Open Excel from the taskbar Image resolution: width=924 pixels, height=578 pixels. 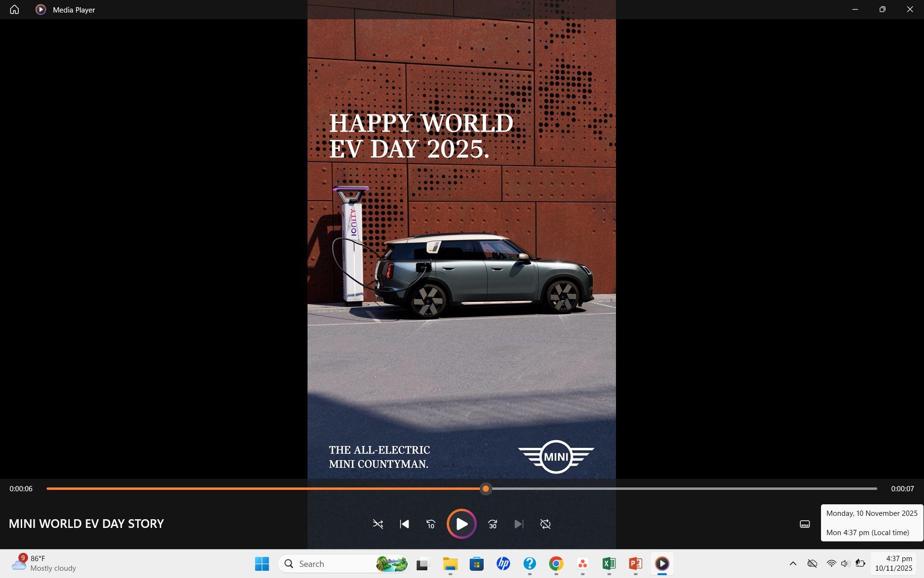coord(609,564)
